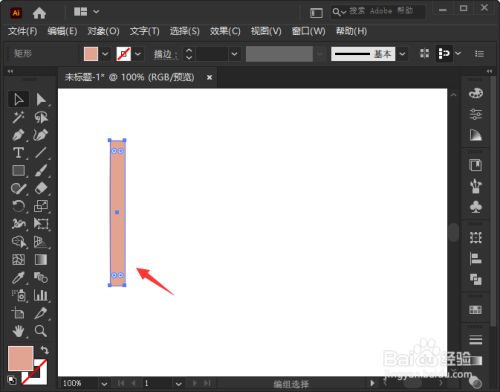
Task: Select the Symbol Sprayer tool
Action: point(18,295)
